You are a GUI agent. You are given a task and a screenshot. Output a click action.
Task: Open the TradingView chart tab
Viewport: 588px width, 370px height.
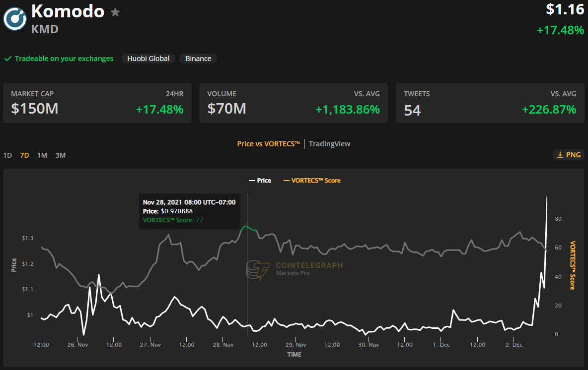tap(329, 144)
